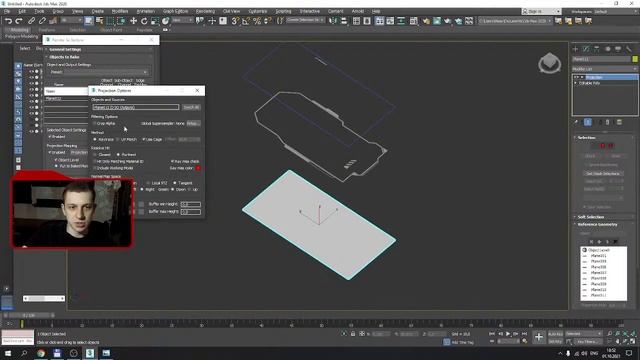Open the selection filter dropdown

(x=71, y=20)
